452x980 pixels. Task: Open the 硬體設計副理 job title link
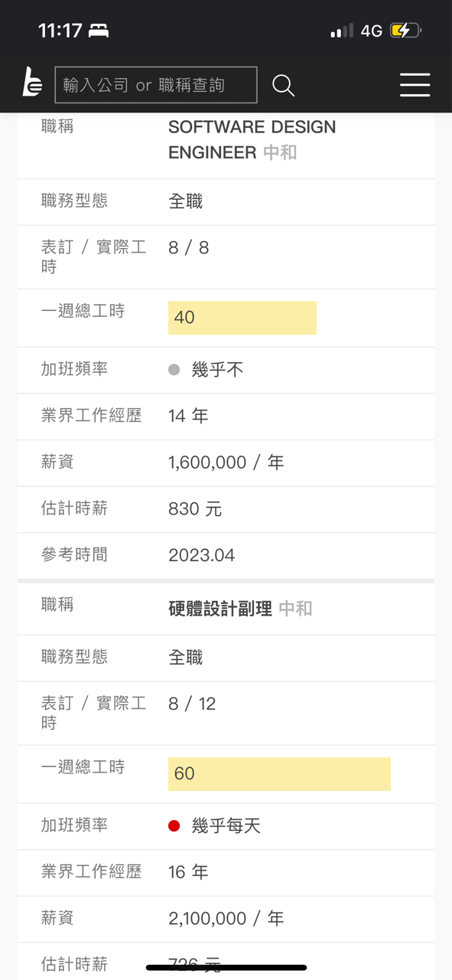(x=220, y=609)
